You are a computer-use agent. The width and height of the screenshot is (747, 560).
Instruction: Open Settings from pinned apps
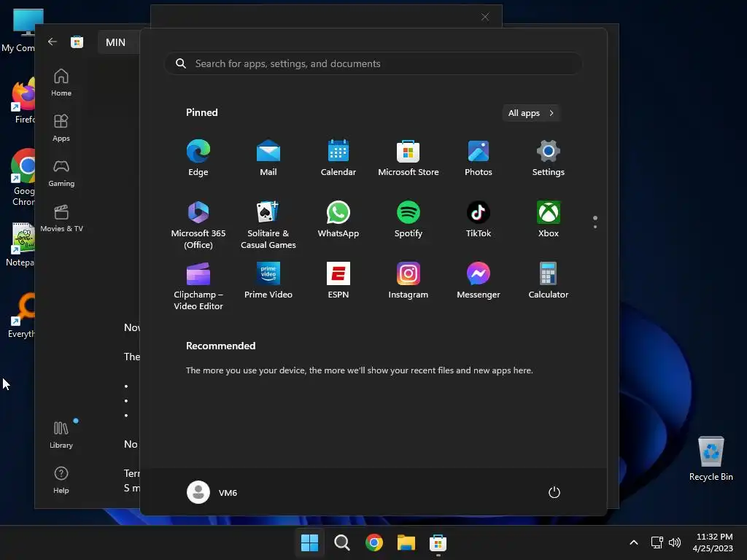[549, 158]
